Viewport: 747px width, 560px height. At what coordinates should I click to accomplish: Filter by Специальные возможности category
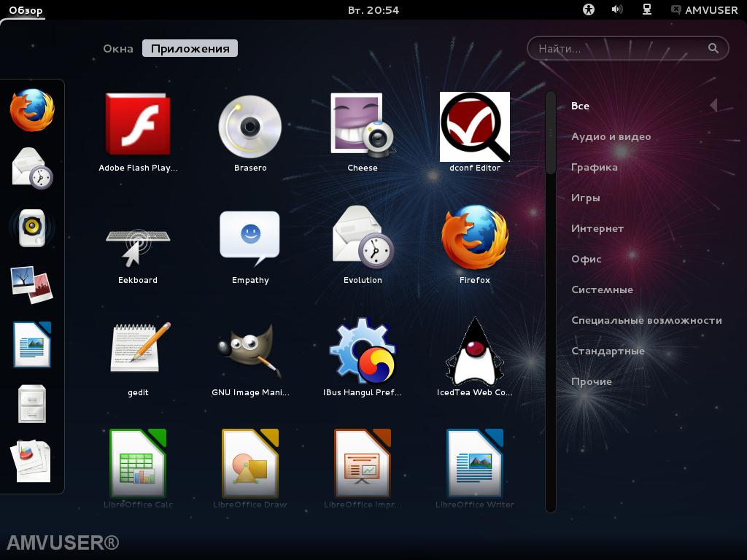(646, 321)
